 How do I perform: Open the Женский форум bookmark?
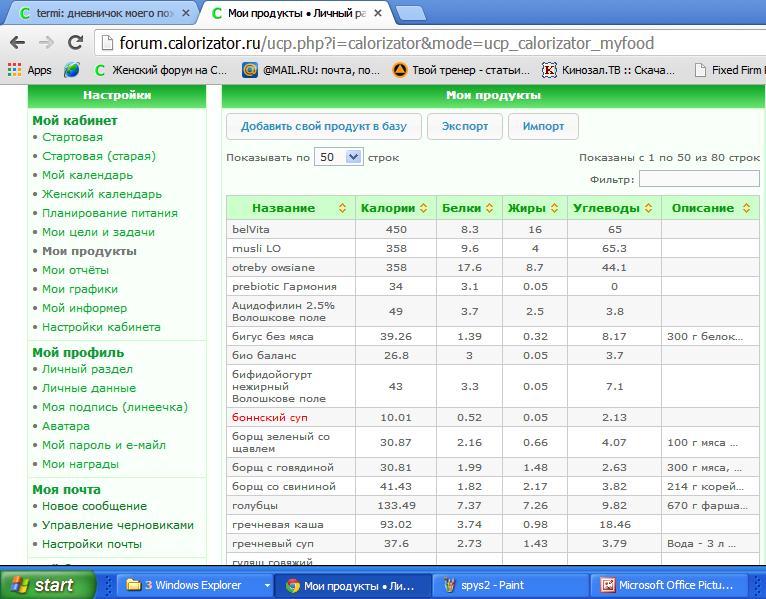(x=161, y=70)
